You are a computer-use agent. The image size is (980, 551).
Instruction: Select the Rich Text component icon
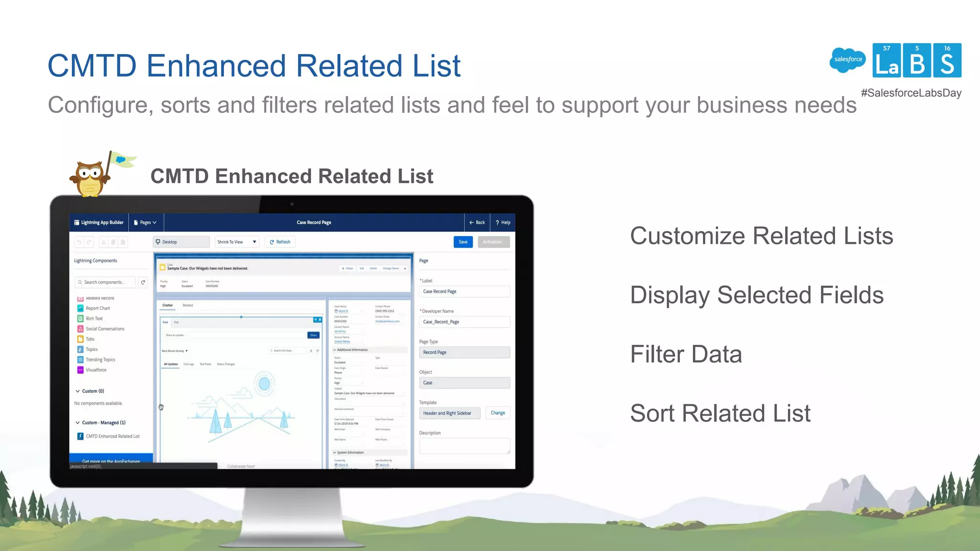80,319
